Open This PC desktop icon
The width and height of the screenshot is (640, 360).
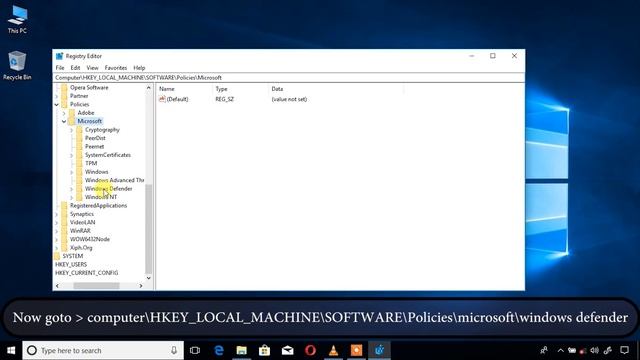tap(17, 20)
